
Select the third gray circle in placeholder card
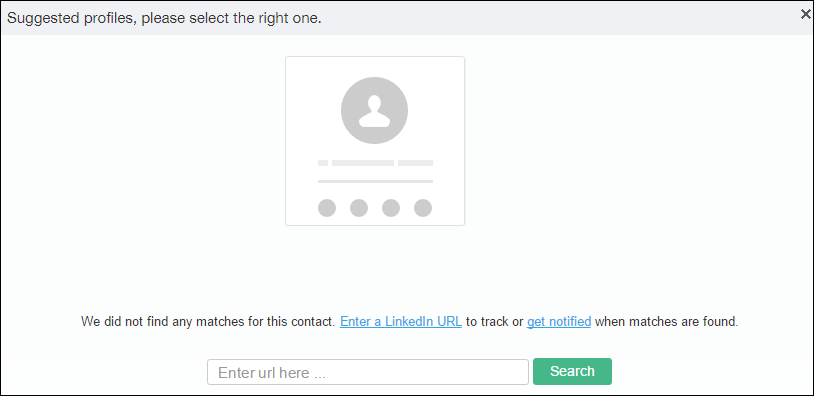click(x=391, y=208)
